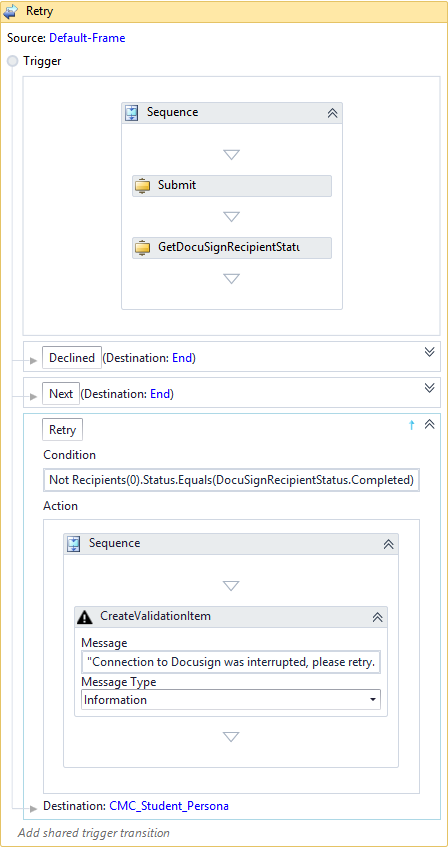
Task: Collapse the CreateValidationItem activity
Action: [378, 616]
